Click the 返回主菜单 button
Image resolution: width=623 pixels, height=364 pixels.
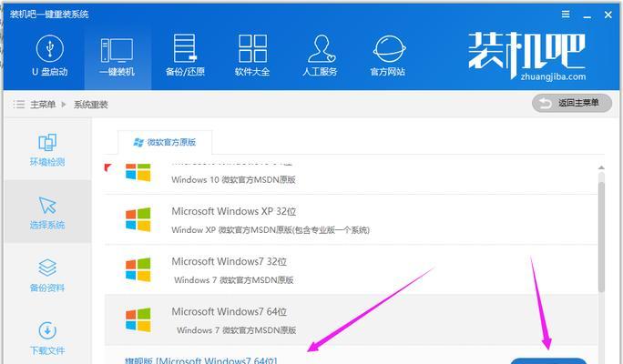pos(572,103)
